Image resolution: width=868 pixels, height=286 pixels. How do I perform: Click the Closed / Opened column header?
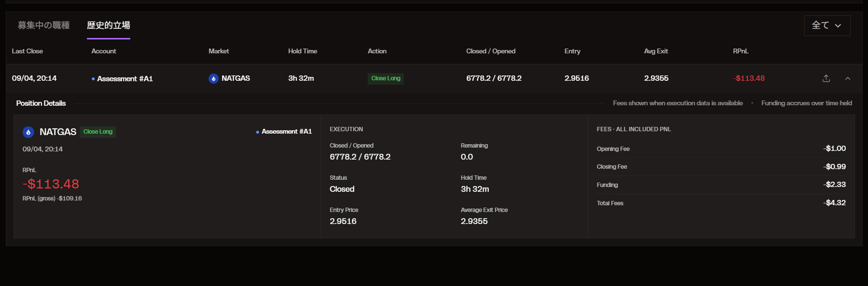coord(491,51)
